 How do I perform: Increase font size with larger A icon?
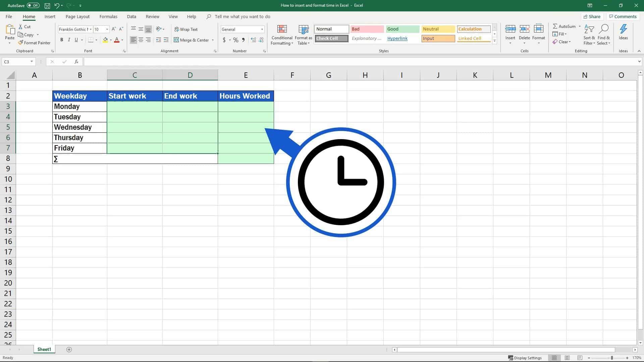[x=114, y=29]
